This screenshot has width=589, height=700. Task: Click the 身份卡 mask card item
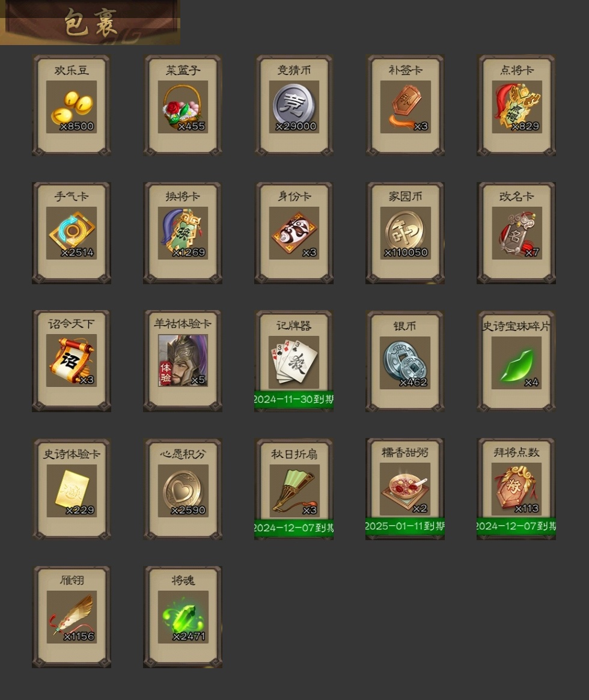click(x=294, y=233)
